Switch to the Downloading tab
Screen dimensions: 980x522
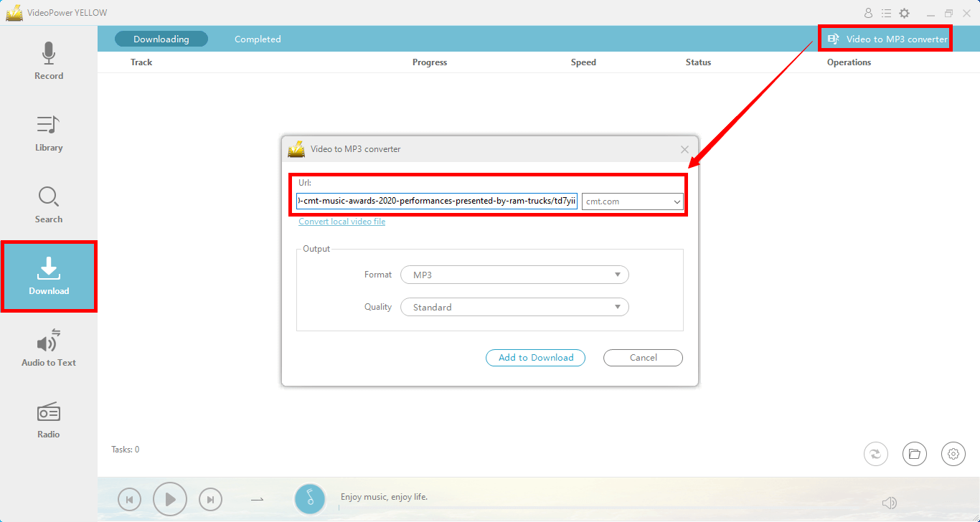click(x=161, y=39)
